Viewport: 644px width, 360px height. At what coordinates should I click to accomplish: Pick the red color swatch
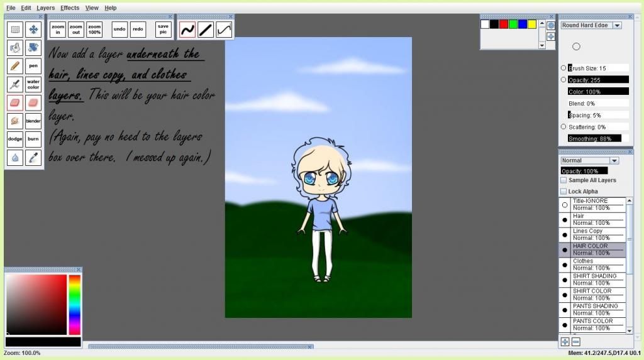(504, 25)
